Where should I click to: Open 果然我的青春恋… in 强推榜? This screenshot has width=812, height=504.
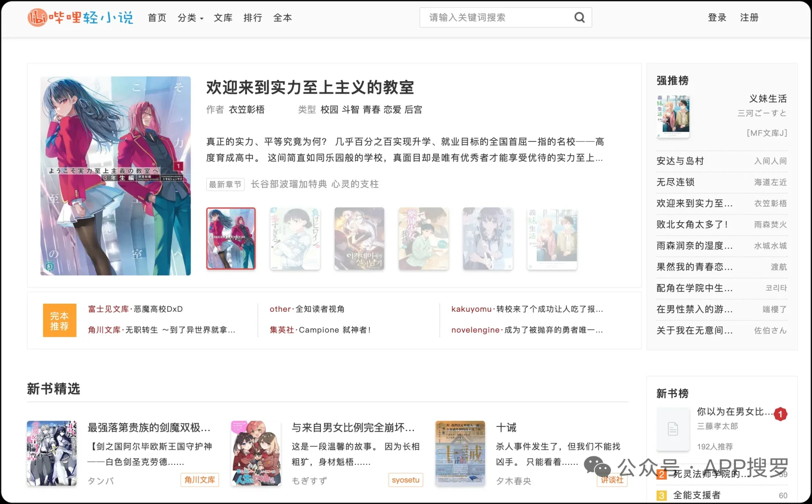click(694, 267)
